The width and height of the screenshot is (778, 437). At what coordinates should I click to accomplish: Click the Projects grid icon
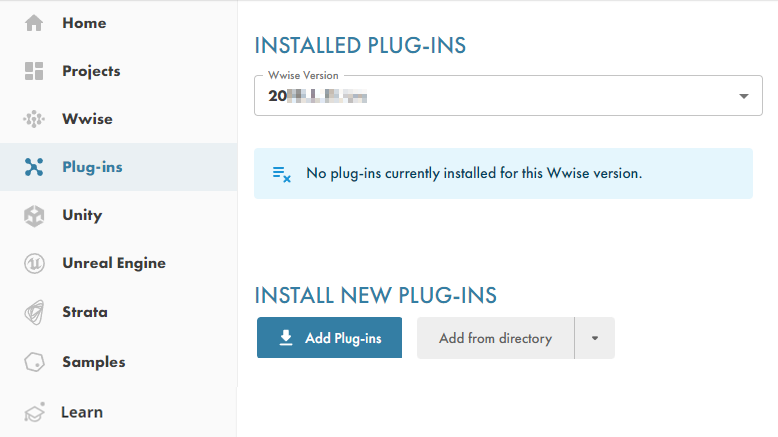tap(34, 71)
